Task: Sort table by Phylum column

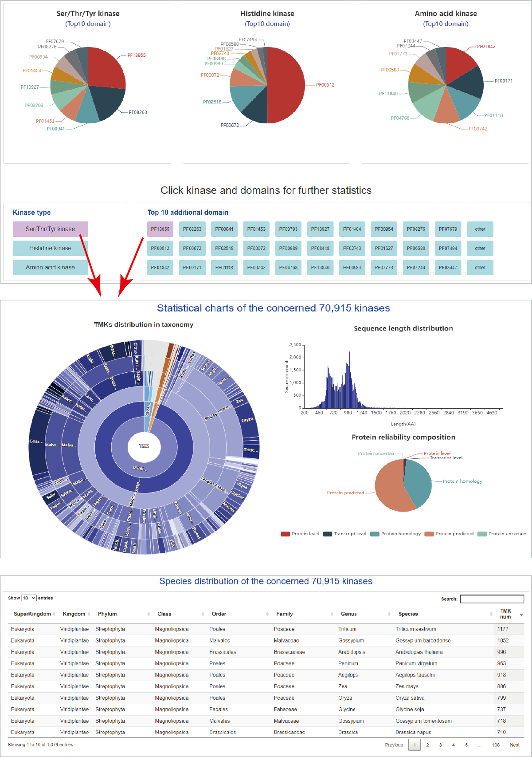Action: pos(124,614)
